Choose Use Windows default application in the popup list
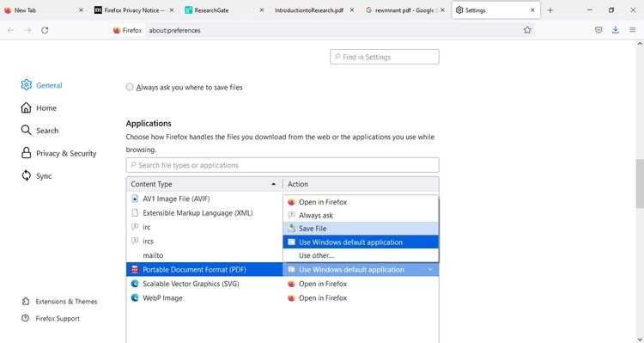This screenshot has width=644, height=343. point(361,242)
